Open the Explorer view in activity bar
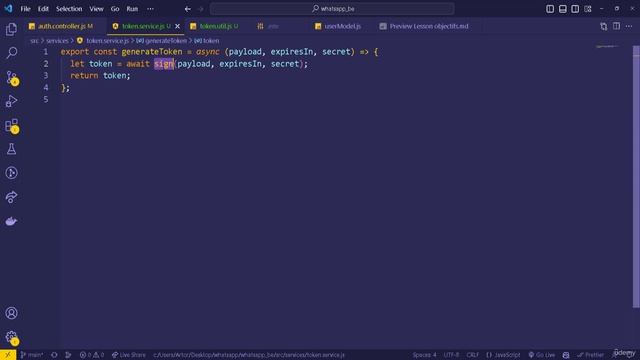 11,29
